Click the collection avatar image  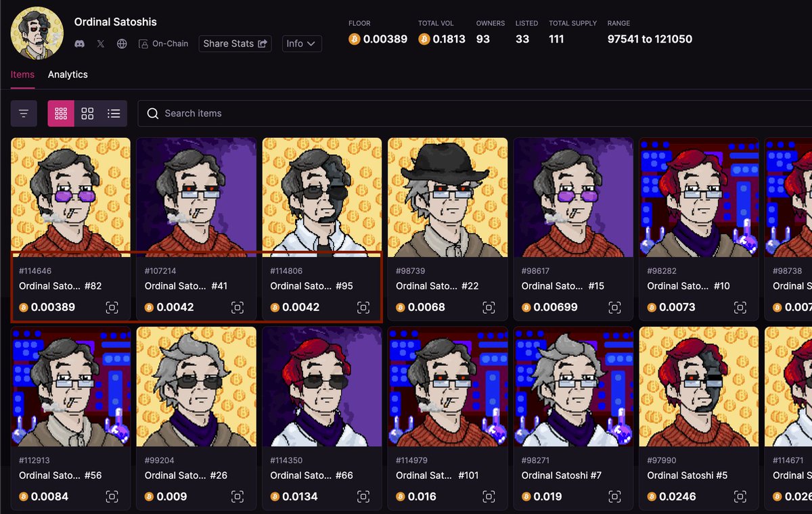[x=37, y=34]
